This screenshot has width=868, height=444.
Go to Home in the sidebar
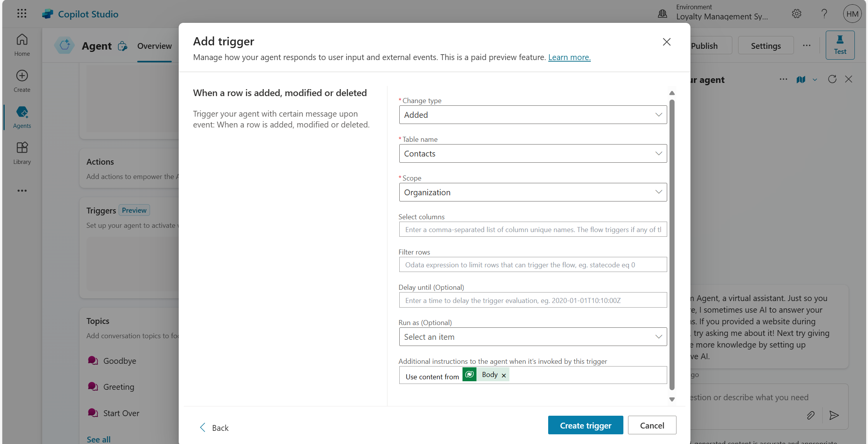click(x=22, y=45)
